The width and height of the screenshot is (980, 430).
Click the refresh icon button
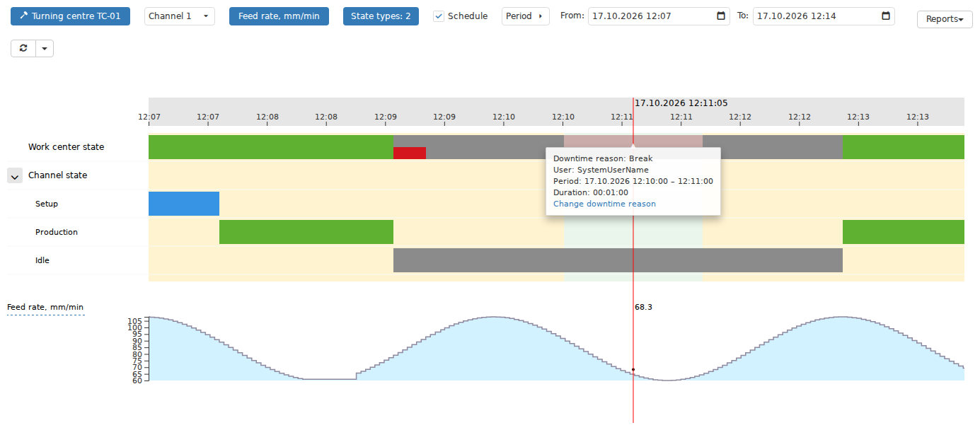click(x=23, y=48)
